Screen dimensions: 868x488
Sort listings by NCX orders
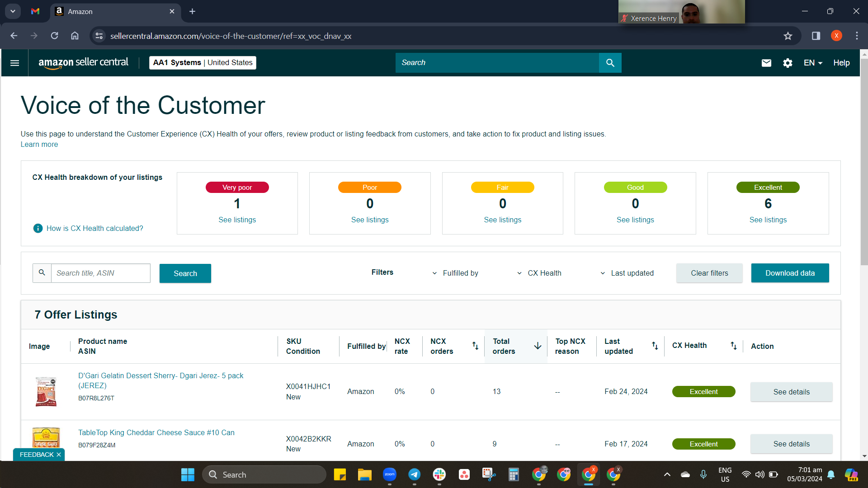[x=475, y=346]
